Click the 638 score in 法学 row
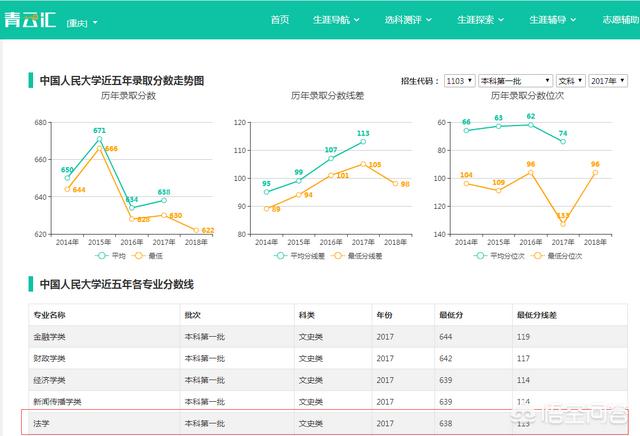Screen dimensions: 640x436 point(446,423)
